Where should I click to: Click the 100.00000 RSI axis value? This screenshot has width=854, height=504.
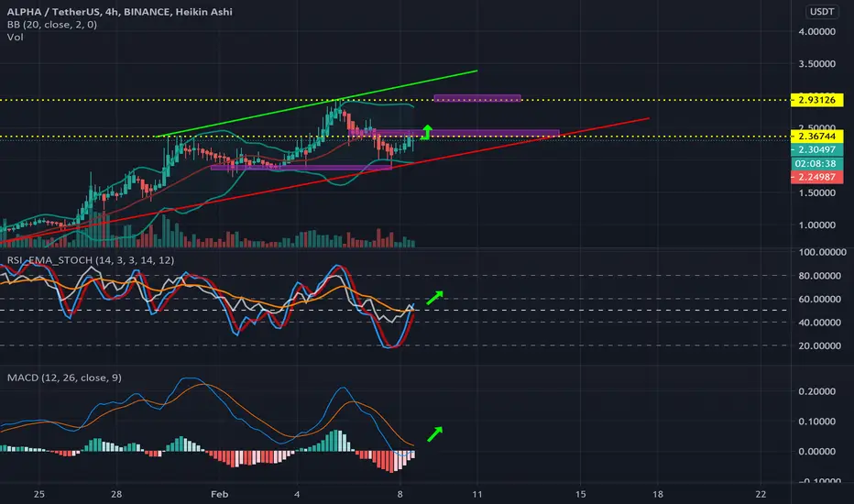pyautogui.click(x=823, y=252)
